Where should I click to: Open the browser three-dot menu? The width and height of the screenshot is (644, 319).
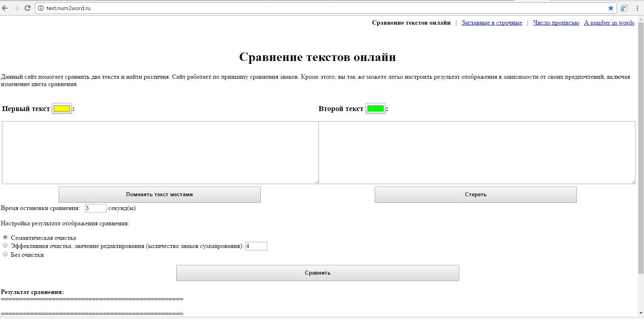[637, 8]
